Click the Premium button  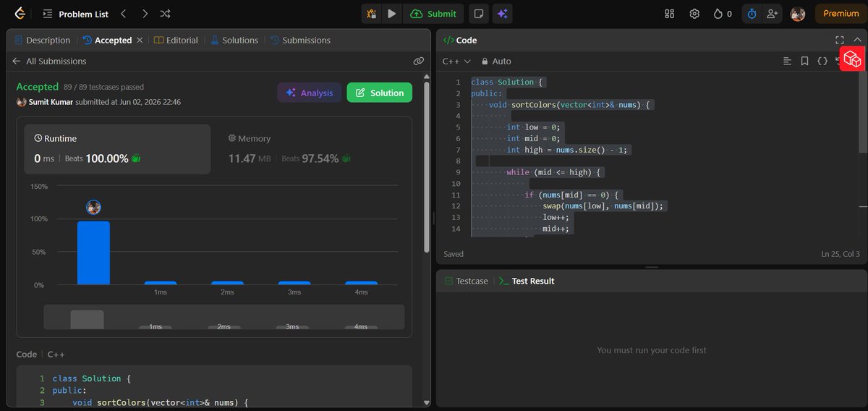[841, 14]
